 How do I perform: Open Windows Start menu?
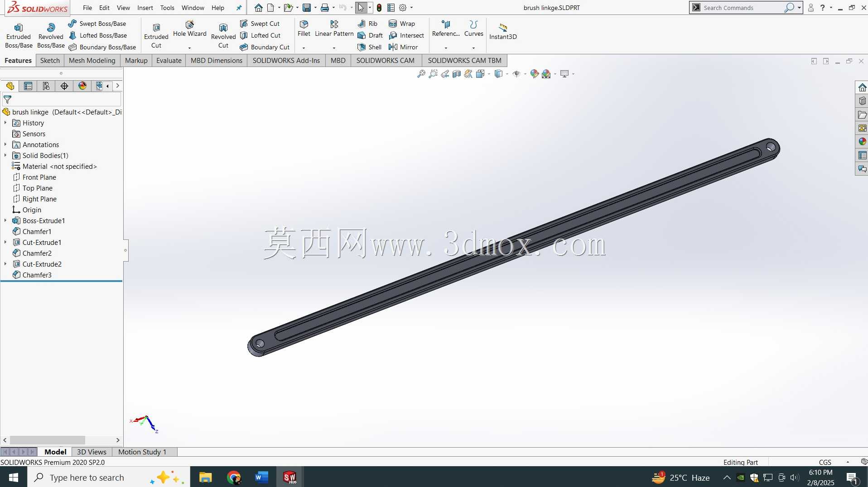[x=14, y=477]
